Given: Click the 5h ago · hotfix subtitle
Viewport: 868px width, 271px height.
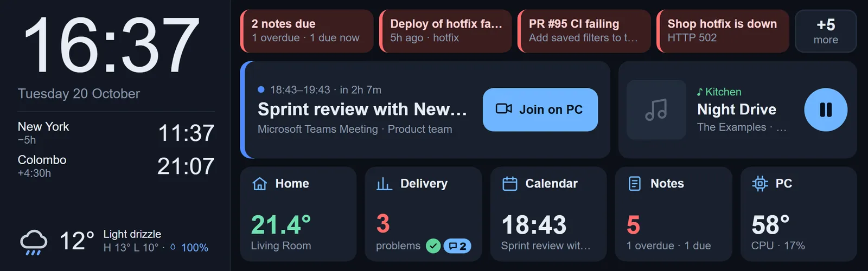Looking at the screenshot, I should pyautogui.click(x=425, y=38).
